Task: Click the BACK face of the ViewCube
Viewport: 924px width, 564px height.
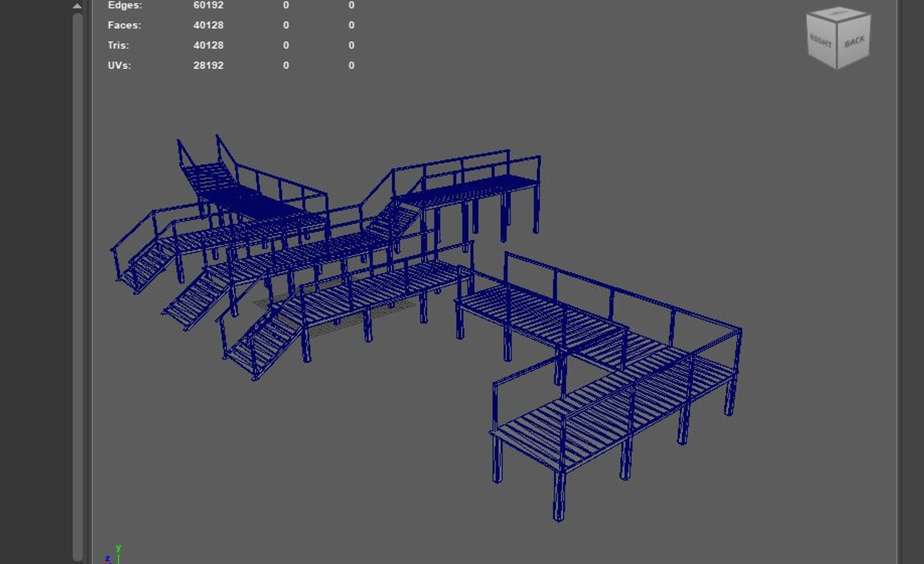Action: (x=854, y=42)
